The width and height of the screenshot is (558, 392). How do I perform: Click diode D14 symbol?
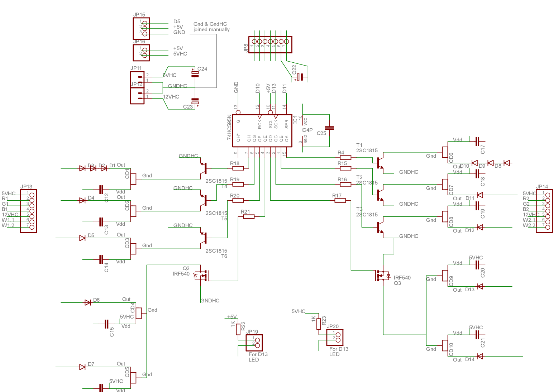(x=480, y=356)
